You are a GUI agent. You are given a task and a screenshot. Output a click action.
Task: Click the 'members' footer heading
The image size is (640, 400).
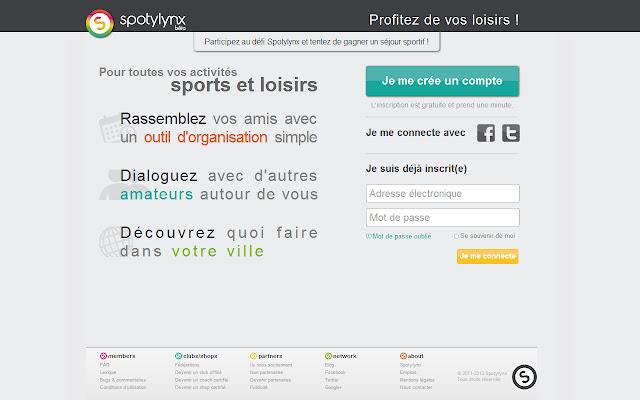pyautogui.click(x=121, y=356)
